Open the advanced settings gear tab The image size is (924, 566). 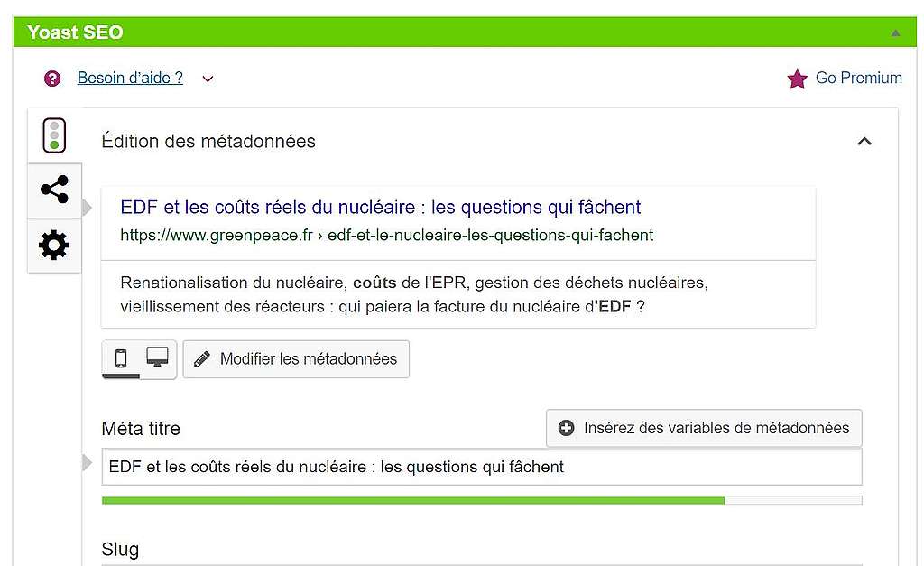coord(54,246)
